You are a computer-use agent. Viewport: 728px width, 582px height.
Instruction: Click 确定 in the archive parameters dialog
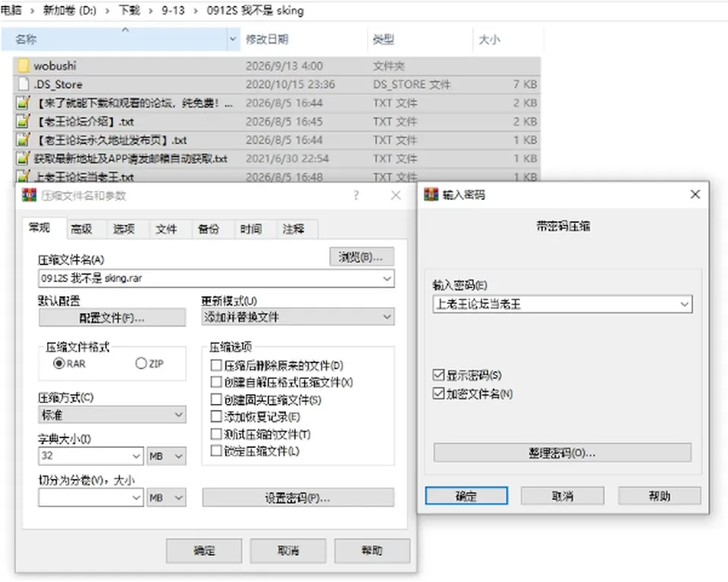click(x=204, y=550)
